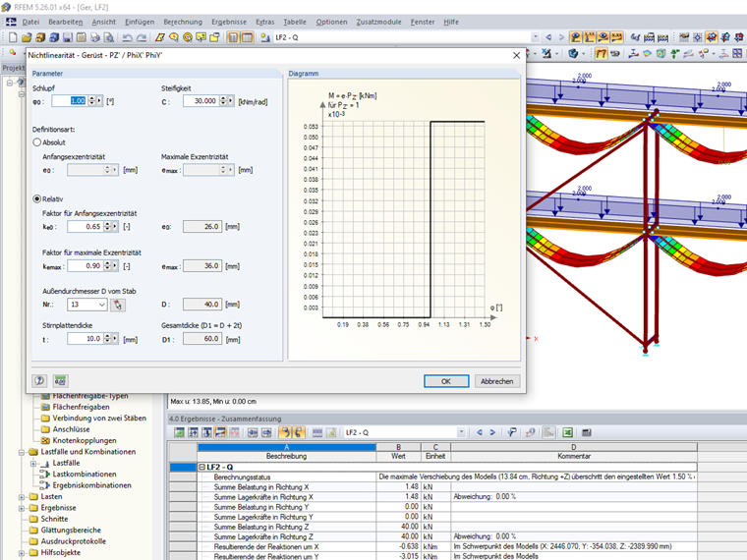Collapse the LF2 - Q row in the results table
Image resolution: width=747 pixels, height=560 pixels.
point(201,467)
